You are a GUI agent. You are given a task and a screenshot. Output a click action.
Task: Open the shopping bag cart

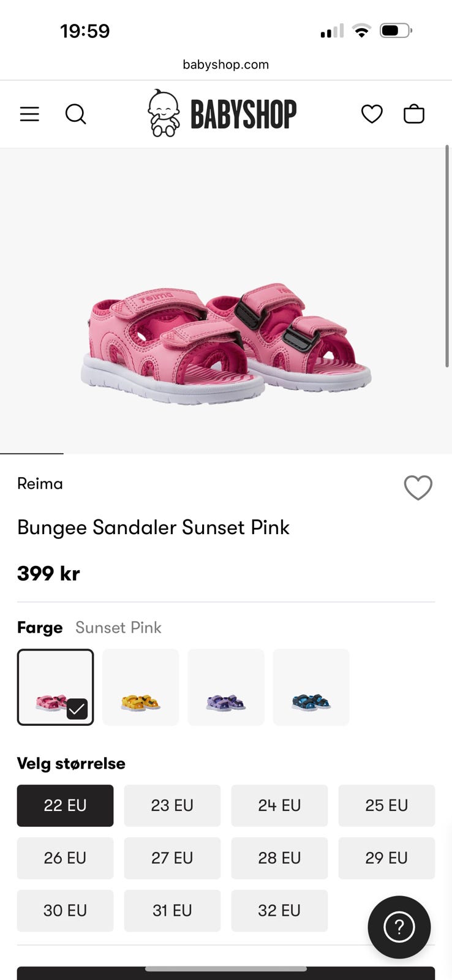pyautogui.click(x=414, y=114)
